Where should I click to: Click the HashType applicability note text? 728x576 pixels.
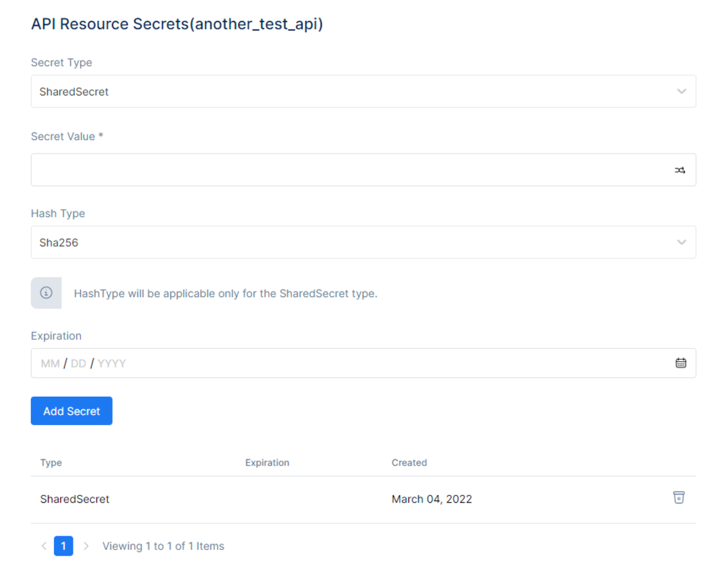(226, 293)
